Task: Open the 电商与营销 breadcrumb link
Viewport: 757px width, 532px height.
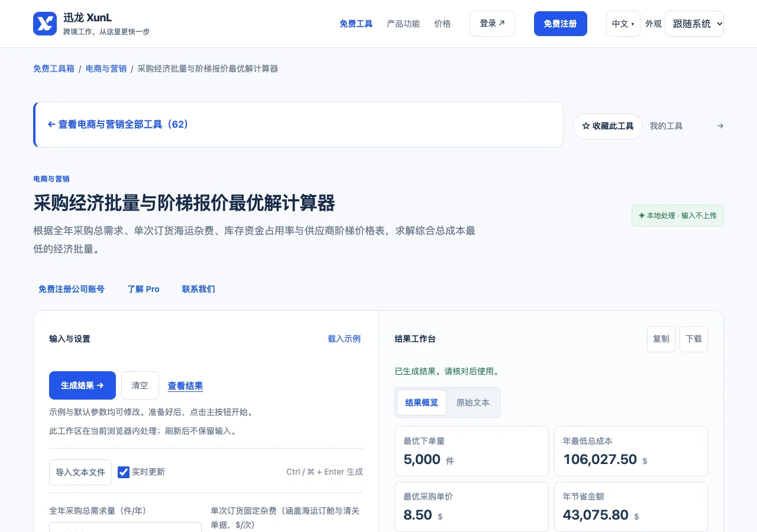Action: [x=106, y=69]
